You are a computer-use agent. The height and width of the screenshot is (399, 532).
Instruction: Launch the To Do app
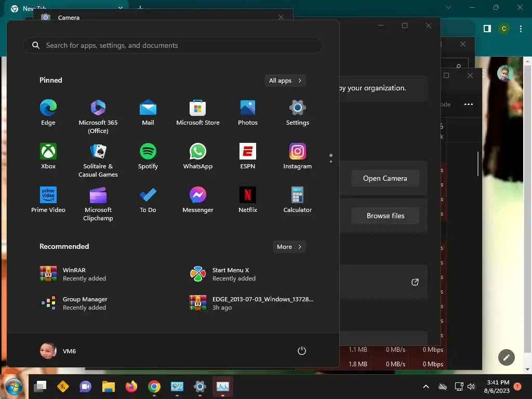(x=148, y=199)
